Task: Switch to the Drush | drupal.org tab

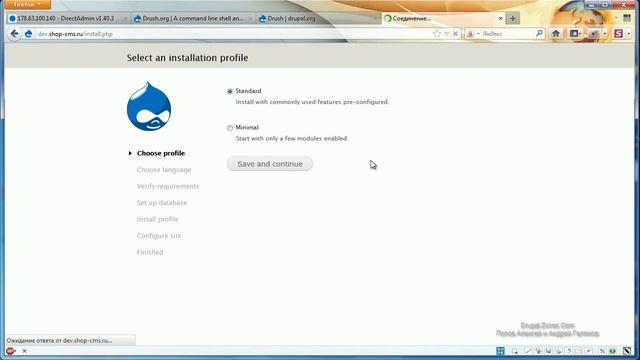Action: 318,18
